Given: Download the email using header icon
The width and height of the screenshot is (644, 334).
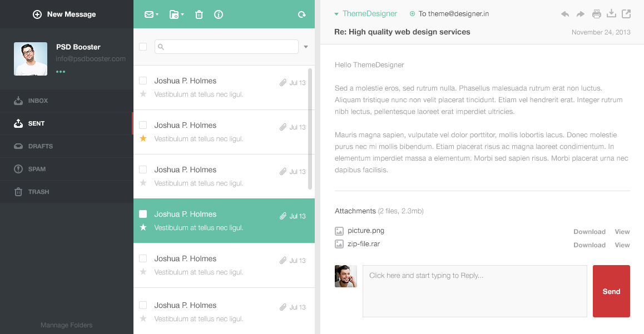Looking at the screenshot, I should coord(611,14).
